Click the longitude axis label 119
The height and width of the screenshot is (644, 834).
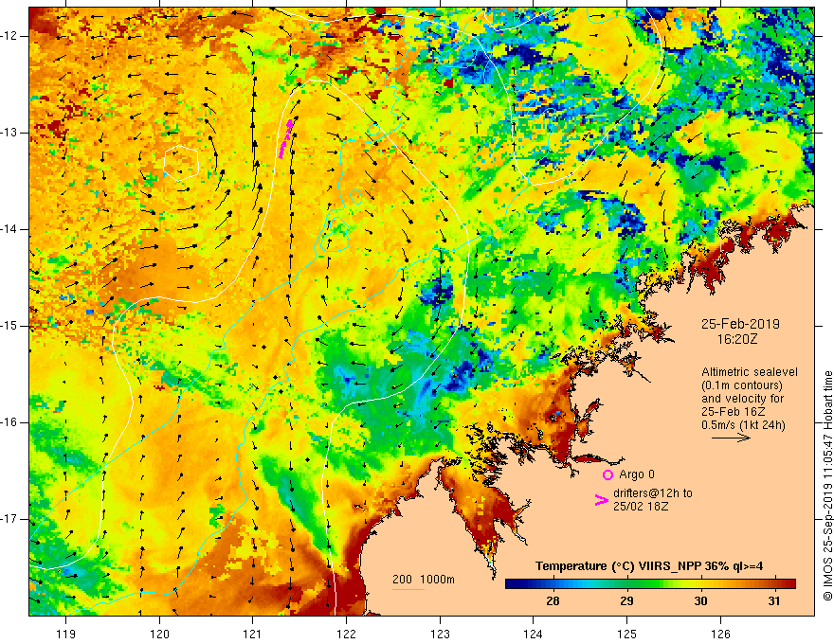(x=66, y=634)
